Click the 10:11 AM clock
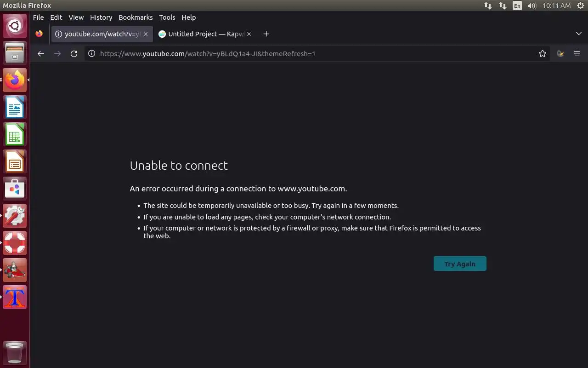588x368 pixels. 556,6
